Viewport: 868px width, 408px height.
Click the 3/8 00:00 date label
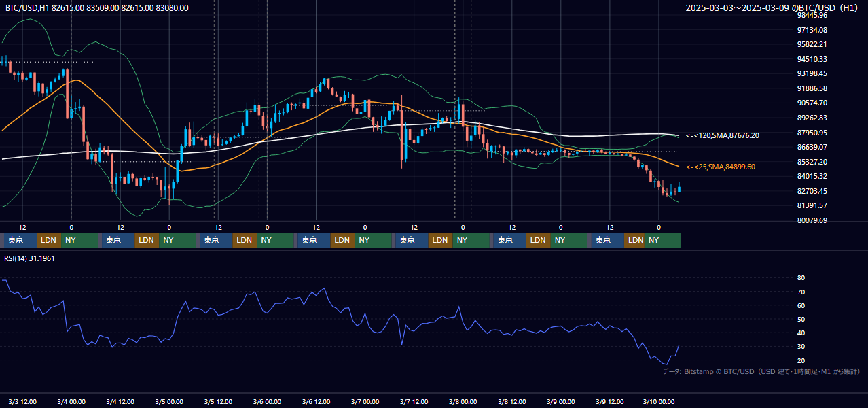point(463,401)
